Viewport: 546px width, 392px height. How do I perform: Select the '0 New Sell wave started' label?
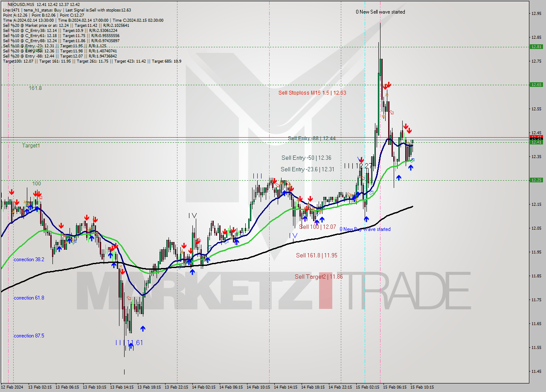pyautogui.click(x=380, y=12)
